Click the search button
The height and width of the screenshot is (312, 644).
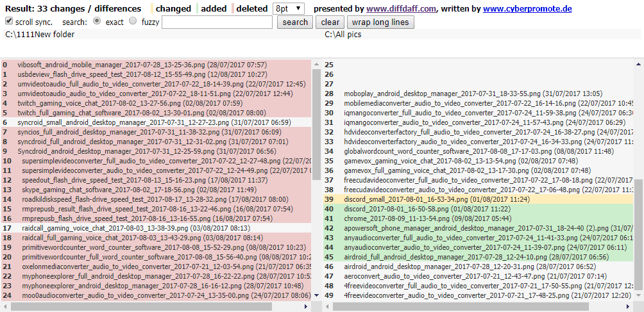click(x=295, y=22)
